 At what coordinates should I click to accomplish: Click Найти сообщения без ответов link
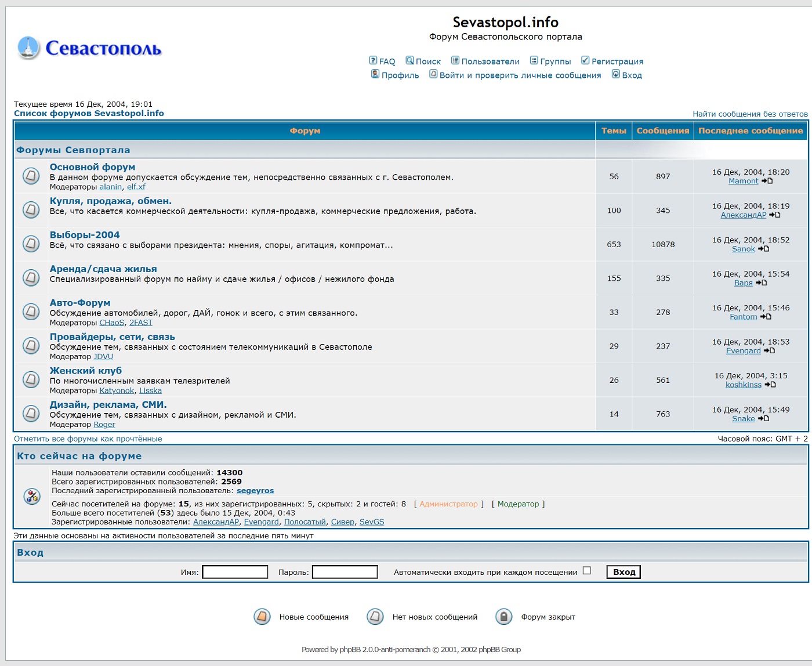750,114
